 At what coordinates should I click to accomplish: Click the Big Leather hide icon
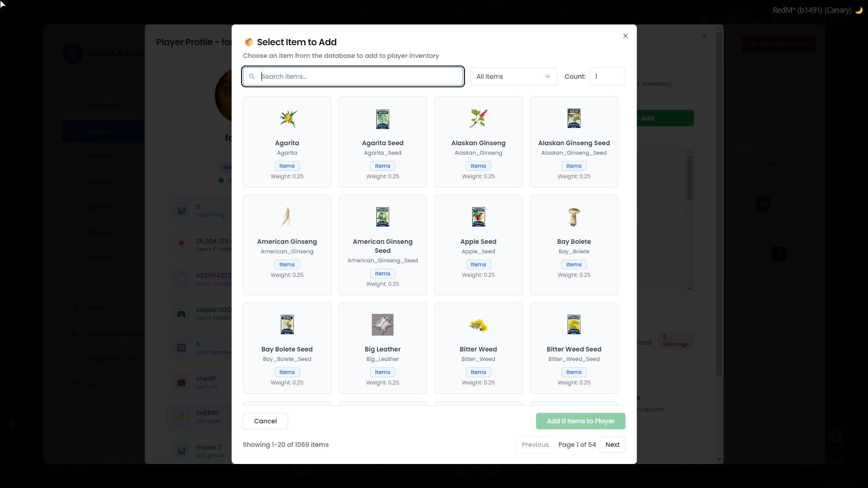(x=382, y=325)
